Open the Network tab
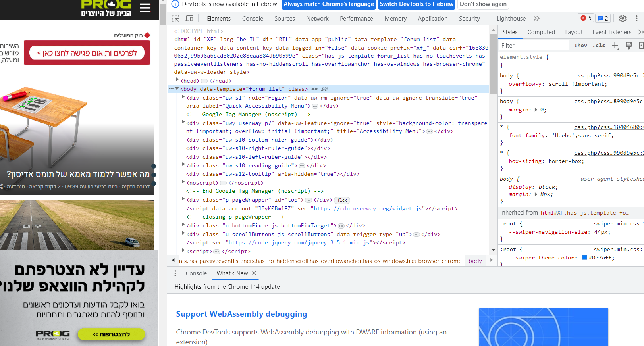The image size is (644, 346). coord(317,19)
